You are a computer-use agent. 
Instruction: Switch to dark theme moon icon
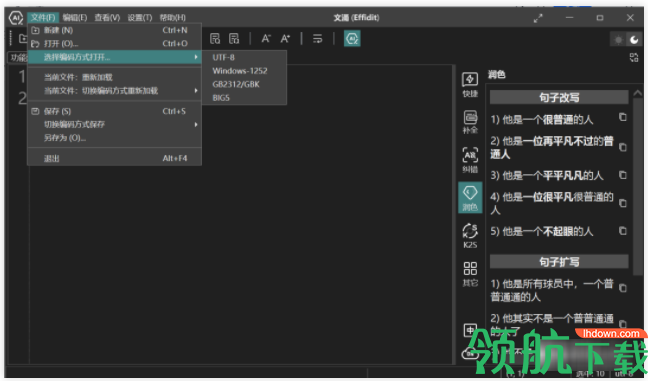click(x=634, y=40)
